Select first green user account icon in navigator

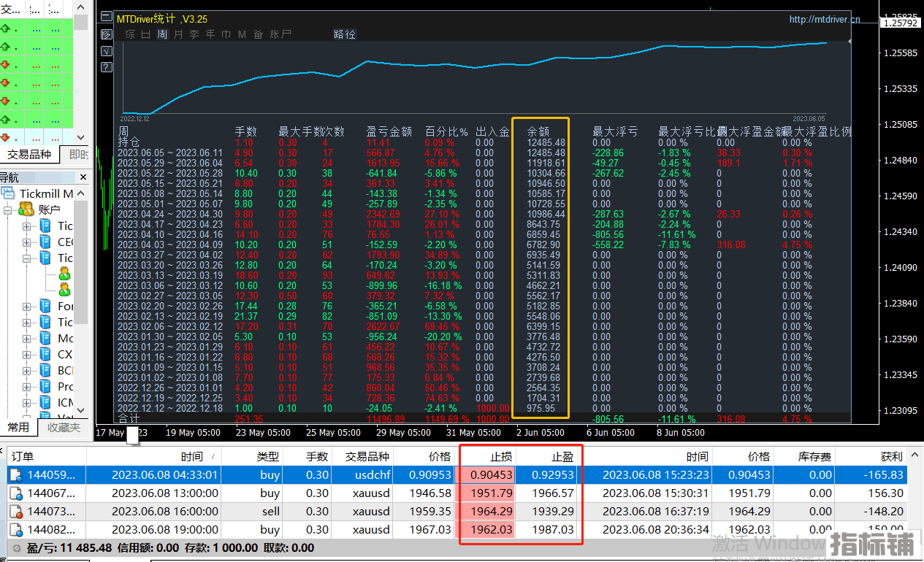coord(64,274)
